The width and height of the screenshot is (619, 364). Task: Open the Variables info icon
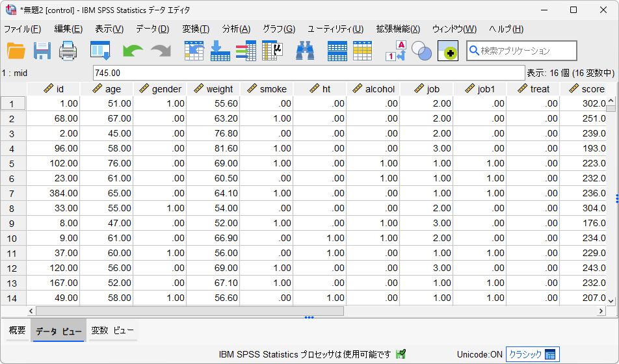point(246,51)
